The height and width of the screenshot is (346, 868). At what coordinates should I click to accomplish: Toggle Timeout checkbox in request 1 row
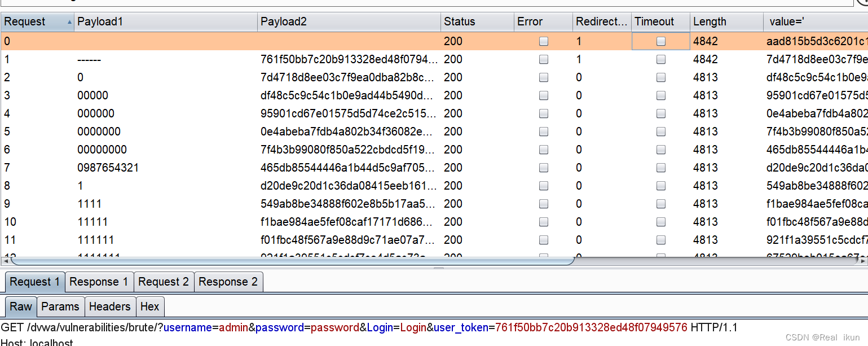[661, 59]
